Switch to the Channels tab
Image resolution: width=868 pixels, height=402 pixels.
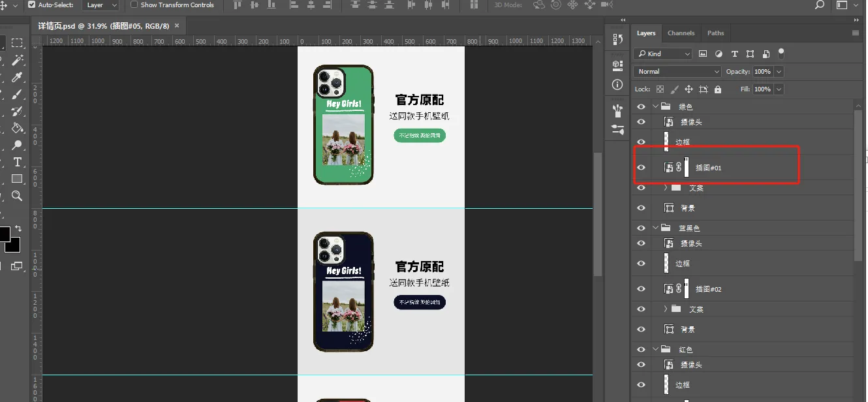[x=681, y=33]
